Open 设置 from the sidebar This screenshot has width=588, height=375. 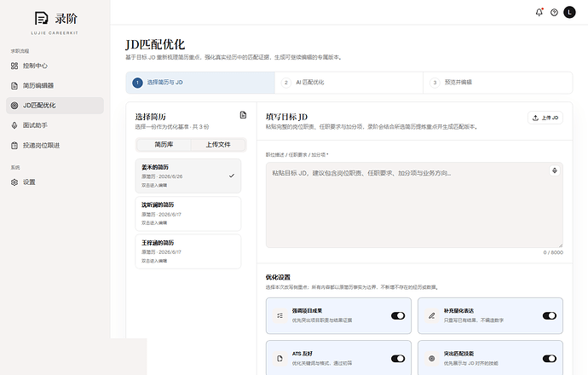tap(55, 182)
